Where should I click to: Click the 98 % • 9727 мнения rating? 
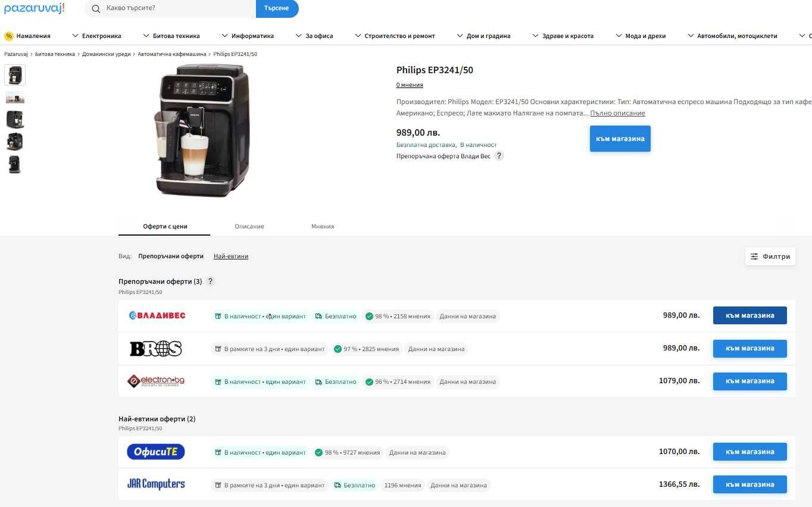pos(347,452)
